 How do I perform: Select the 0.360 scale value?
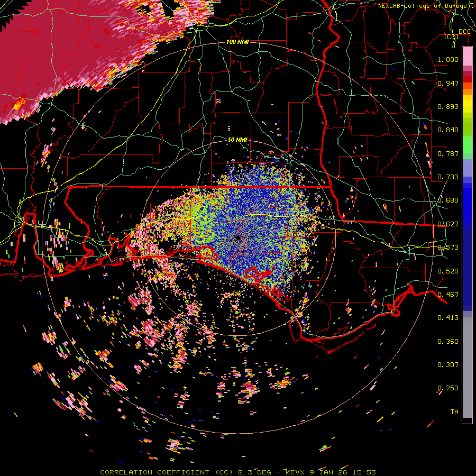(448, 341)
